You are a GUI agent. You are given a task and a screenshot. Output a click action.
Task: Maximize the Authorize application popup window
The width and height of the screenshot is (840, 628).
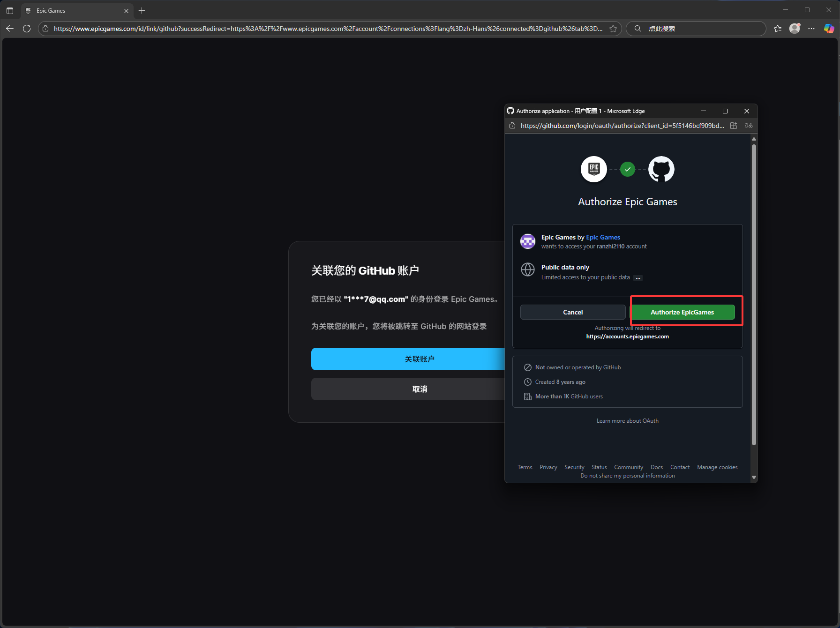725,111
